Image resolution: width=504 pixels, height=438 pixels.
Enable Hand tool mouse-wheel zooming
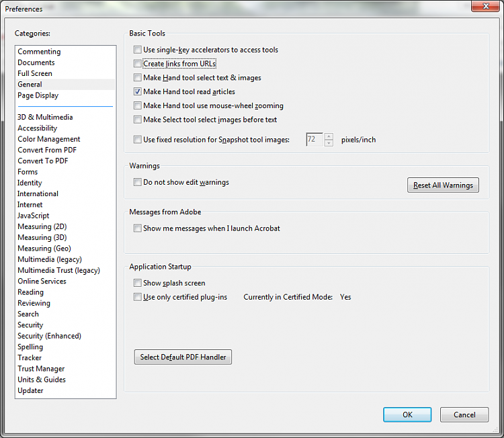138,105
